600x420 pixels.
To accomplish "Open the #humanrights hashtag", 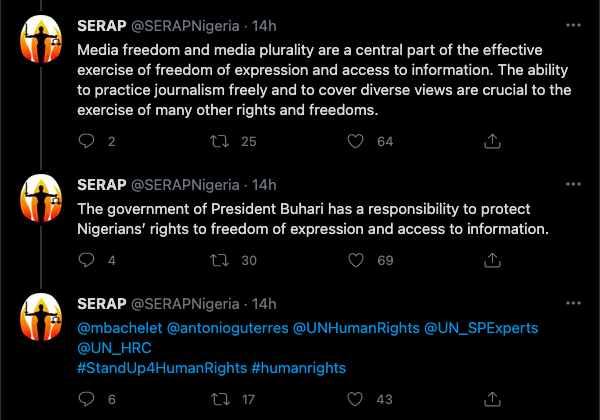I will tap(299, 368).
